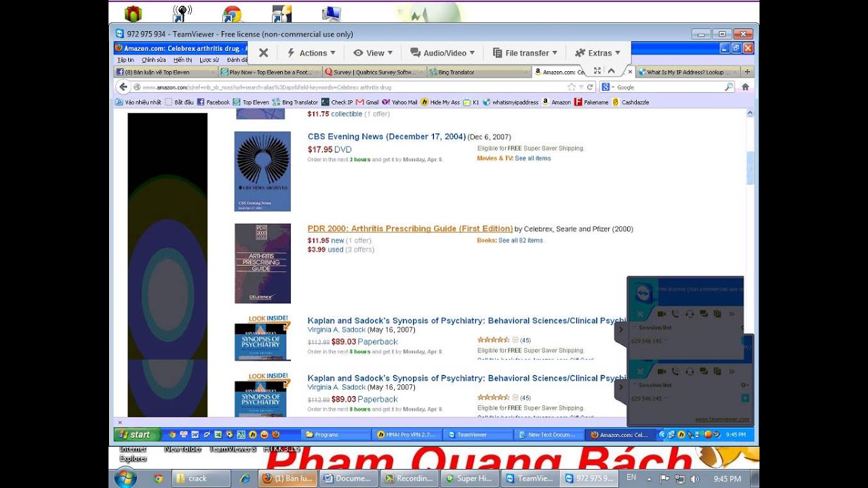Screen dimensions: 868x488
Task: Open the whatismyipaddress bookmark
Action: click(x=511, y=102)
